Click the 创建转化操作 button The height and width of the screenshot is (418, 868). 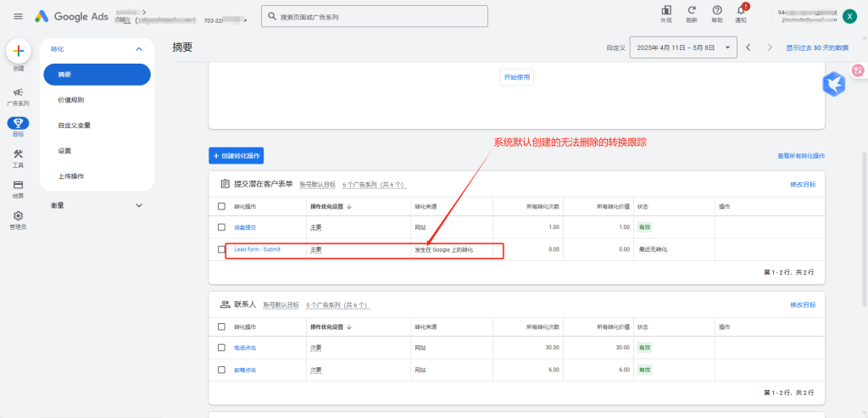coord(236,156)
